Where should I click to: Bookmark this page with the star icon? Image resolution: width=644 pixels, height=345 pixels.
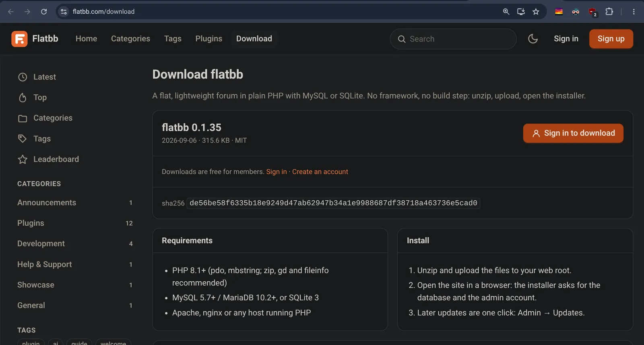tap(536, 12)
